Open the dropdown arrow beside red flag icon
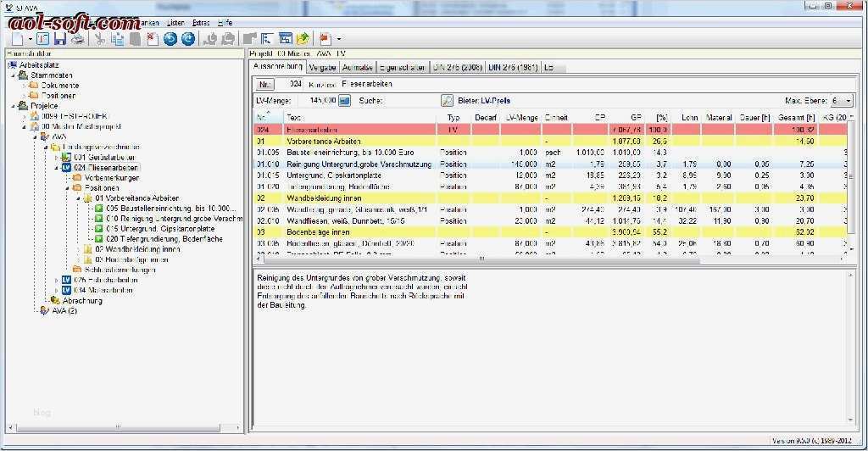 (x=339, y=39)
